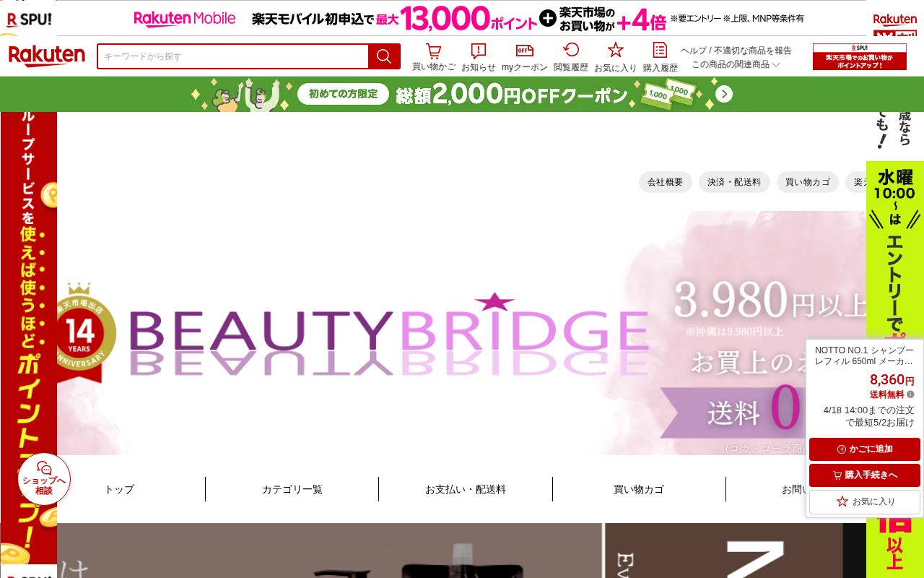The image size is (924, 578).
Task: Click the SPU! badge at top left
Action: 28,19
